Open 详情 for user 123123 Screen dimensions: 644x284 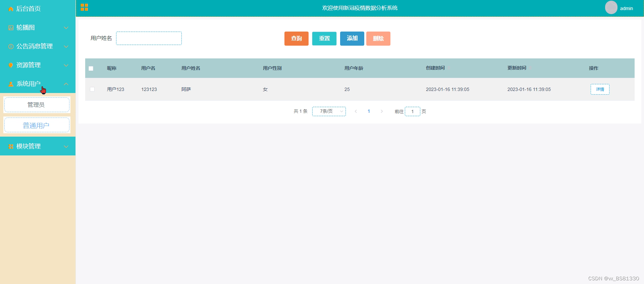tap(600, 89)
